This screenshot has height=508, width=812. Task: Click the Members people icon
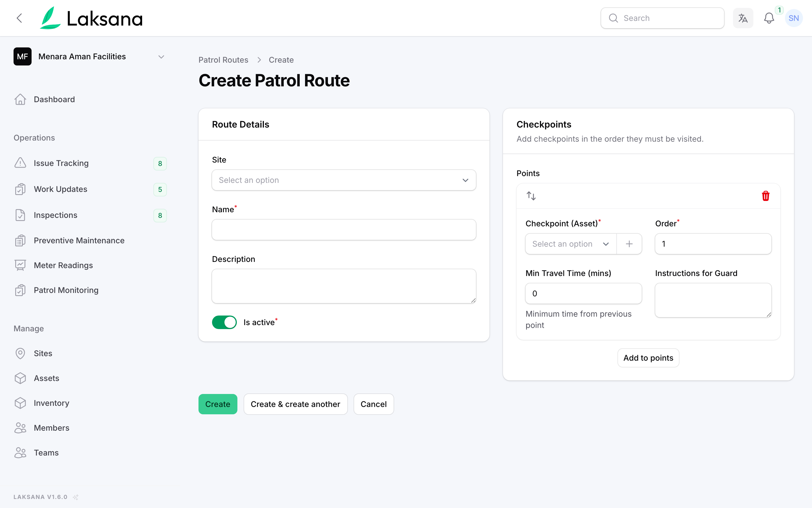(20, 428)
